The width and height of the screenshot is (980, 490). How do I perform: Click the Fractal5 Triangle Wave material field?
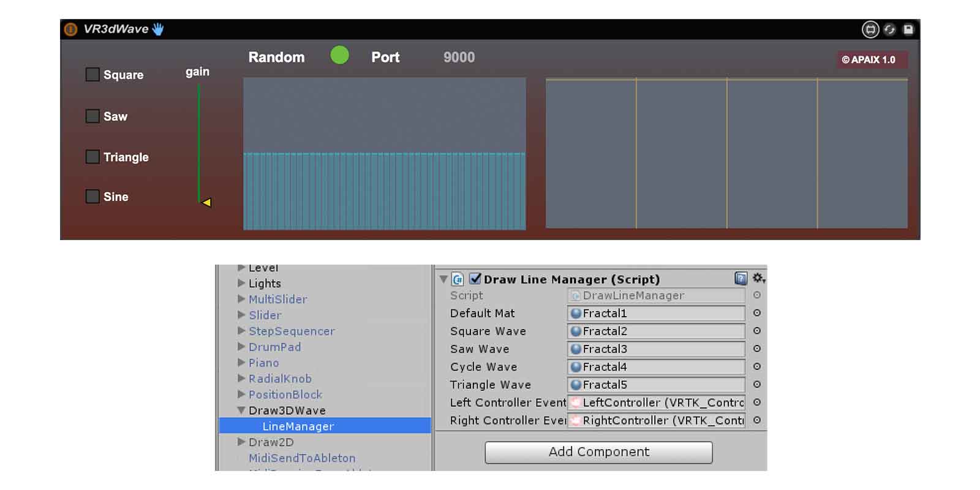[x=656, y=385]
